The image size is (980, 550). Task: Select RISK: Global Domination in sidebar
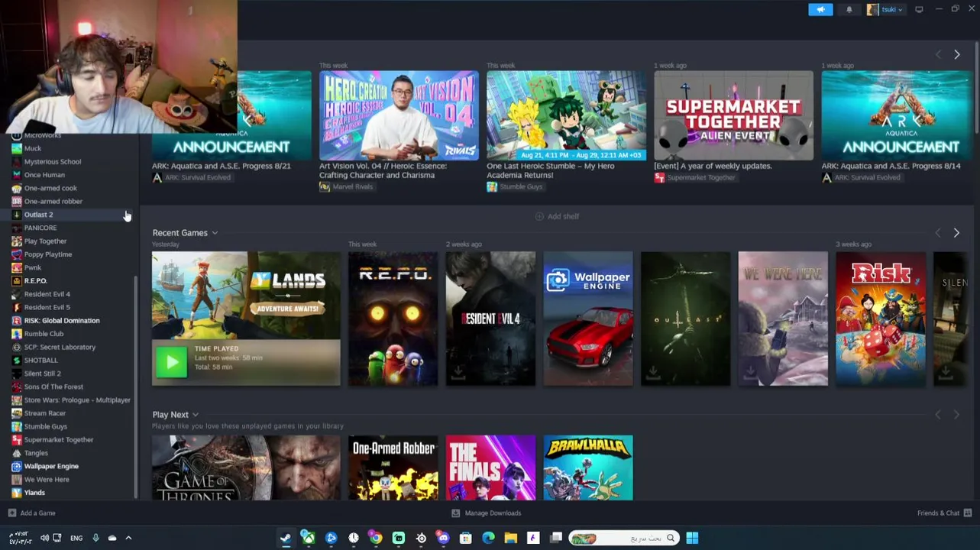pos(61,320)
